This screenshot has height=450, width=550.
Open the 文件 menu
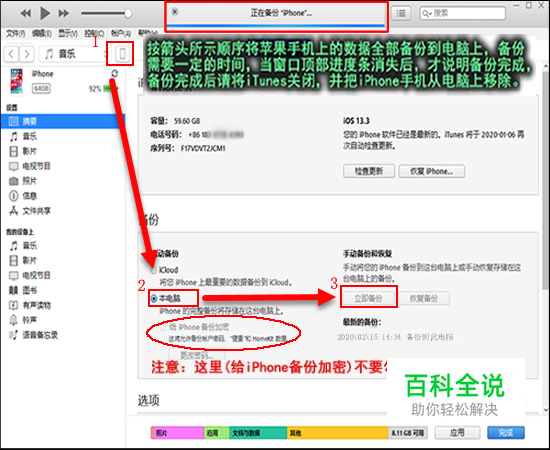pyautogui.click(x=15, y=34)
